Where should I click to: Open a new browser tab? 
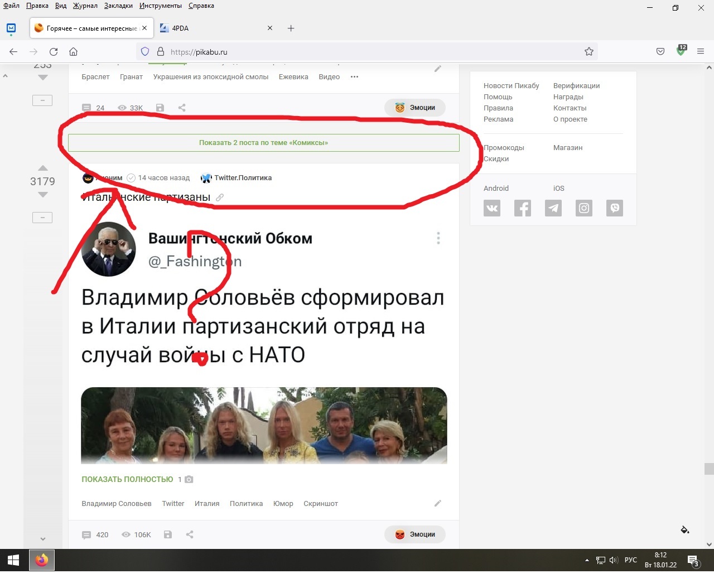(291, 28)
